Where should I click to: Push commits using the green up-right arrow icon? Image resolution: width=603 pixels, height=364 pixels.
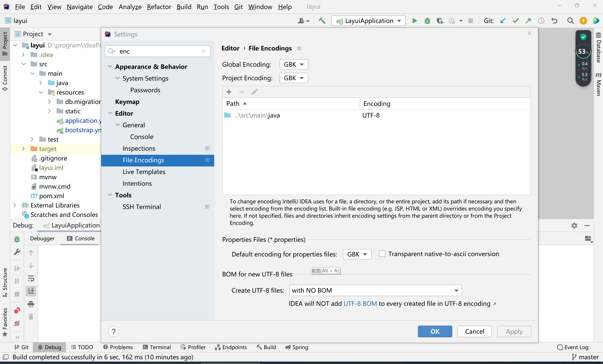(528, 21)
